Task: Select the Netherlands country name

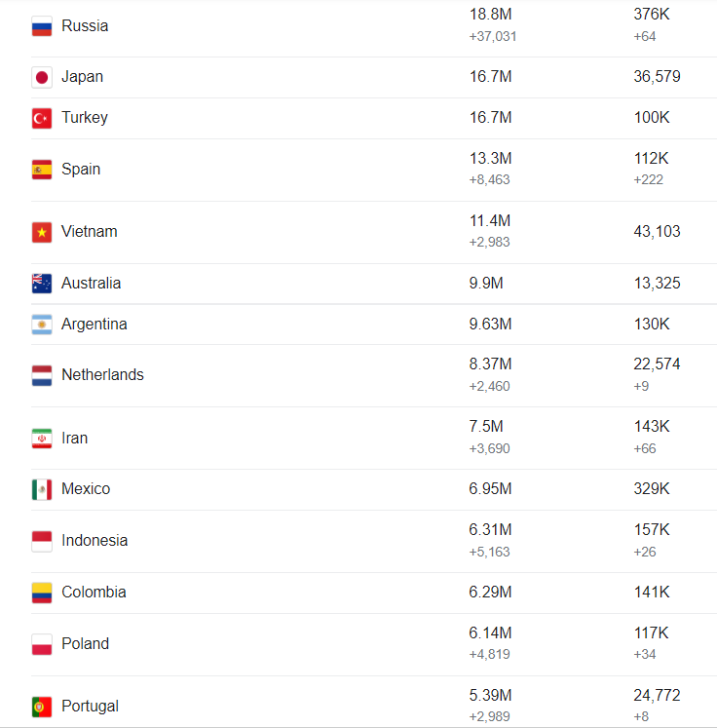Action: click(x=102, y=374)
